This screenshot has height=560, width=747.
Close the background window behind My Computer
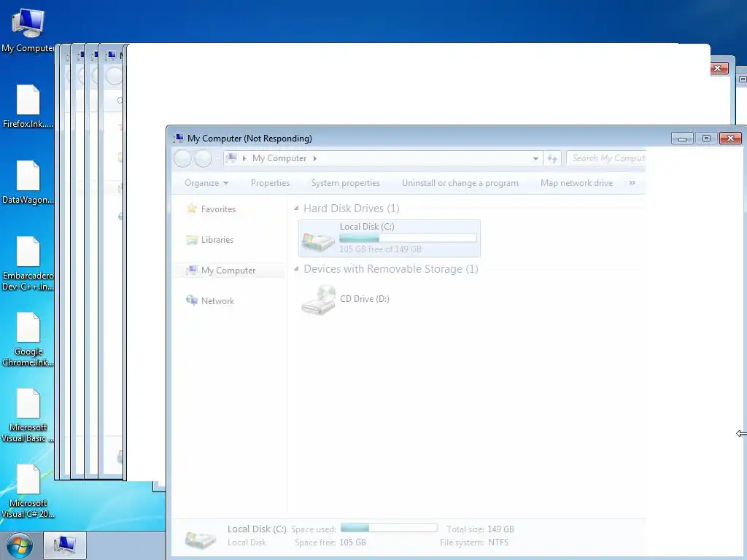tap(719, 68)
